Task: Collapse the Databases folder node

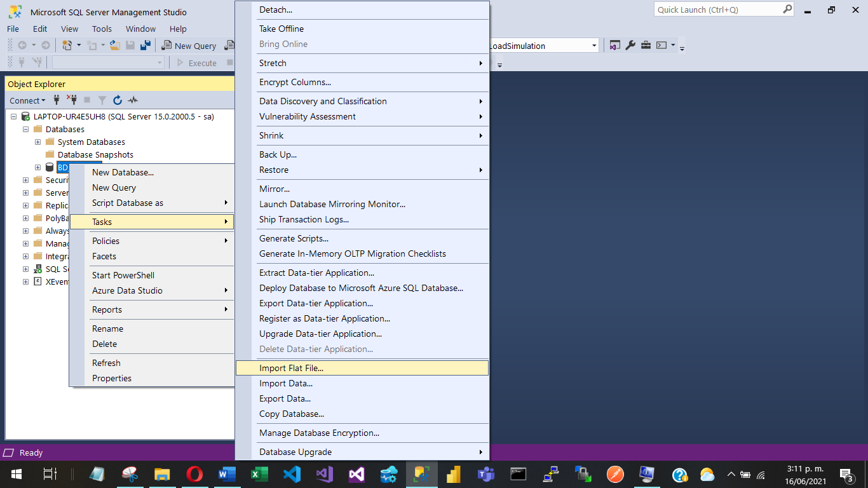Action: 26,130
